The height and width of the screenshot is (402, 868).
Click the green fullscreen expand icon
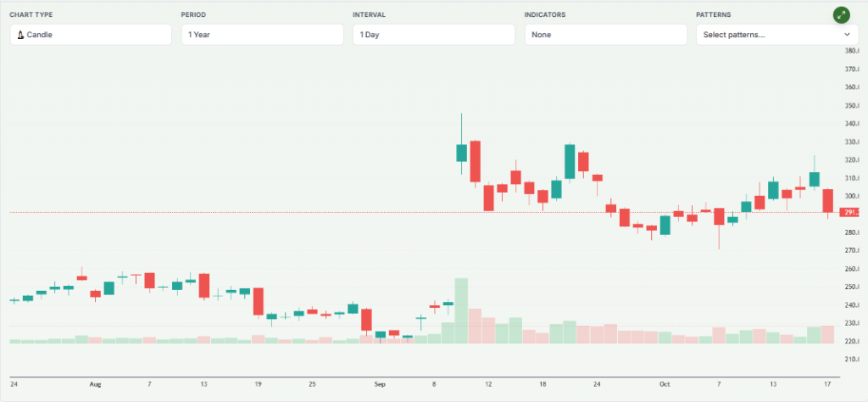point(841,14)
